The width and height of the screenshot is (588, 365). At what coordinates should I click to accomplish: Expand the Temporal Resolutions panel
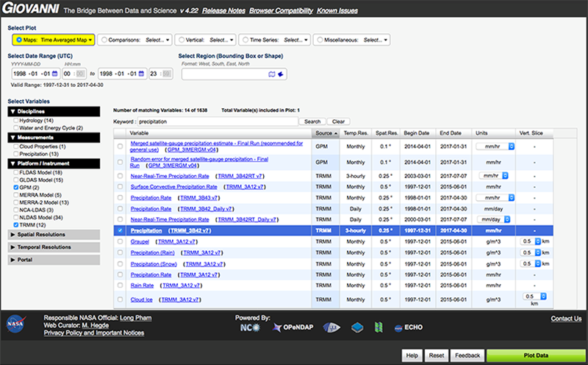(x=54, y=247)
